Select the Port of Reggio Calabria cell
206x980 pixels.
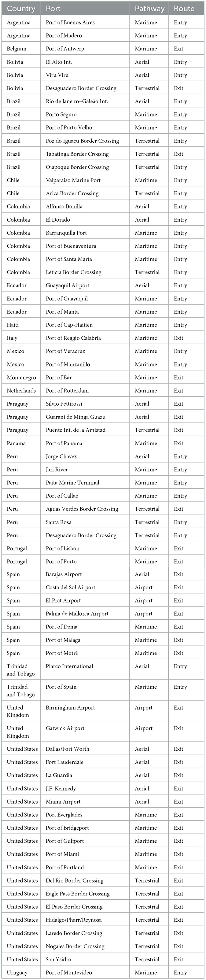click(73, 338)
